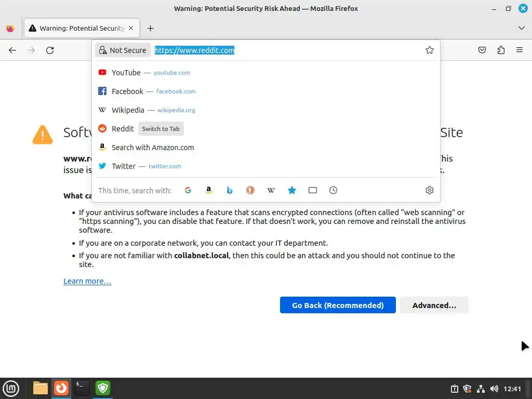Search this time with Wikipedia icon
The height and width of the screenshot is (399, 532).
(271, 190)
